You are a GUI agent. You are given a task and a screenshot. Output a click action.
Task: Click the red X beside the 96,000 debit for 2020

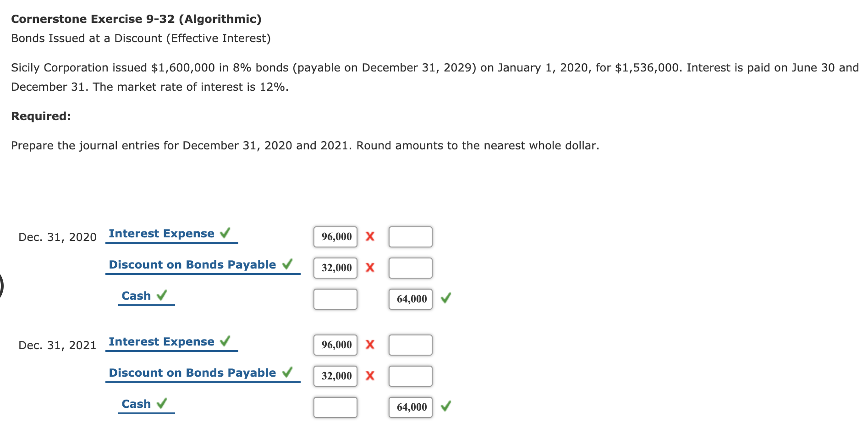(370, 237)
